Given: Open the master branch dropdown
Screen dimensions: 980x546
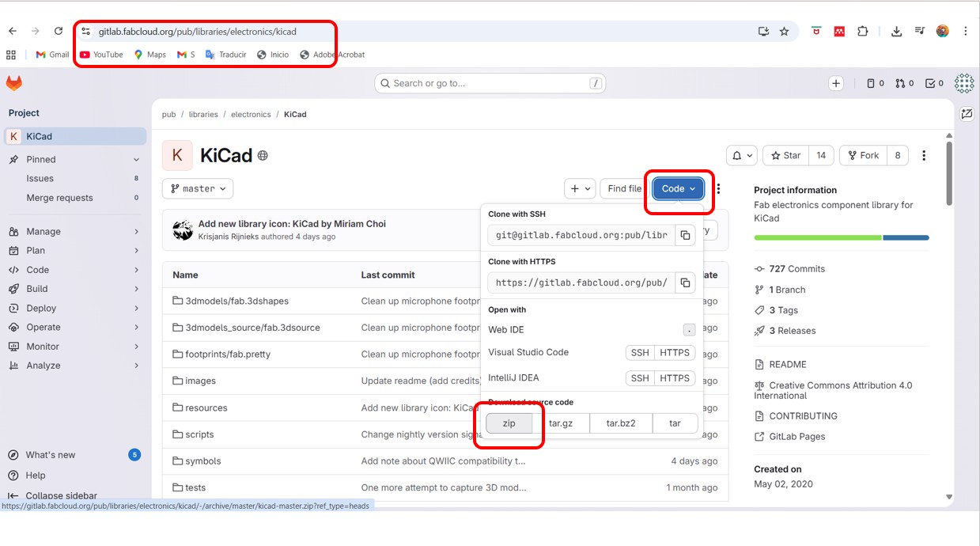Looking at the screenshot, I should [x=199, y=188].
